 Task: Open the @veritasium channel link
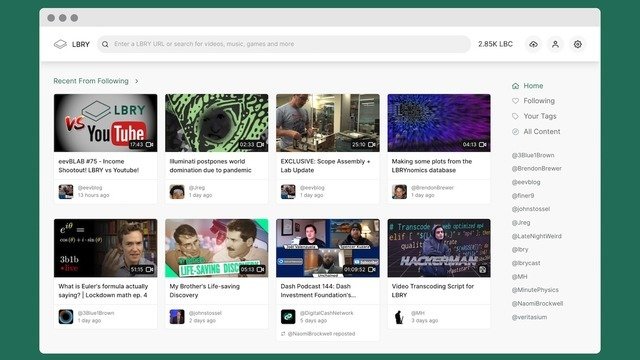click(x=529, y=317)
